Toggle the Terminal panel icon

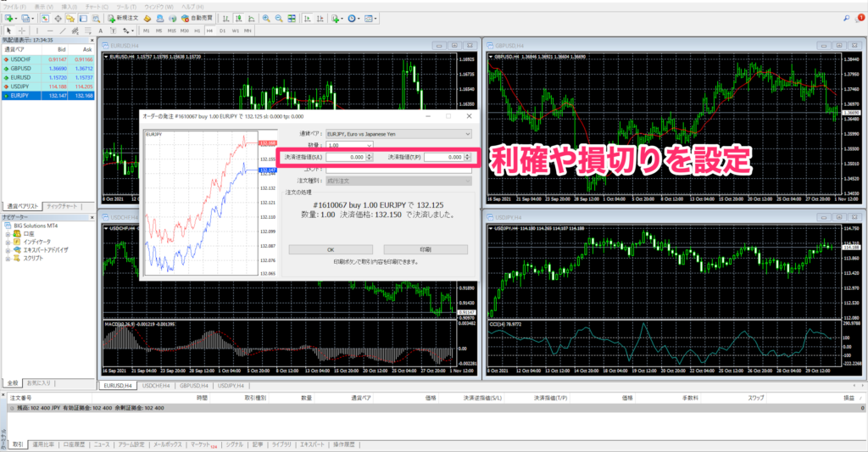click(83, 19)
